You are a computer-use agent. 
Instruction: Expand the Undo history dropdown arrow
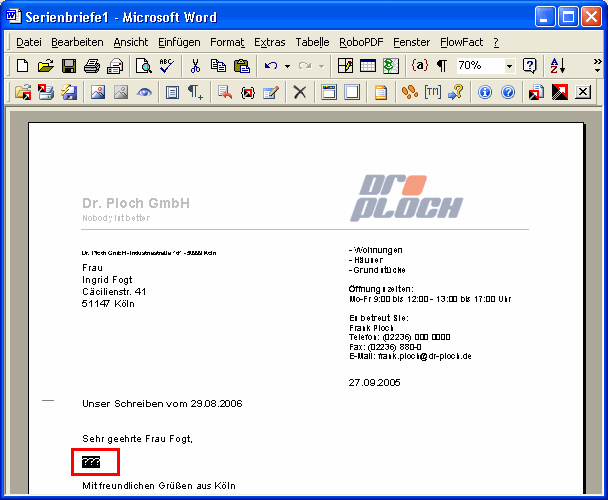[x=286, y=66]
